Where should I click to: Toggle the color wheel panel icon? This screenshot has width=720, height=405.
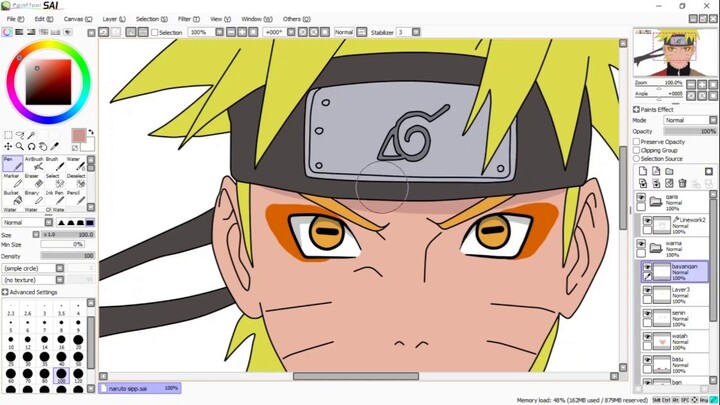click(7, 32)
